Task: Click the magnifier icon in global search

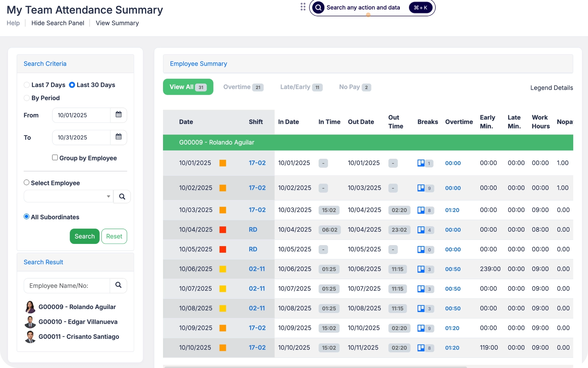Action: pyautogui.click(x=319, y=7)
